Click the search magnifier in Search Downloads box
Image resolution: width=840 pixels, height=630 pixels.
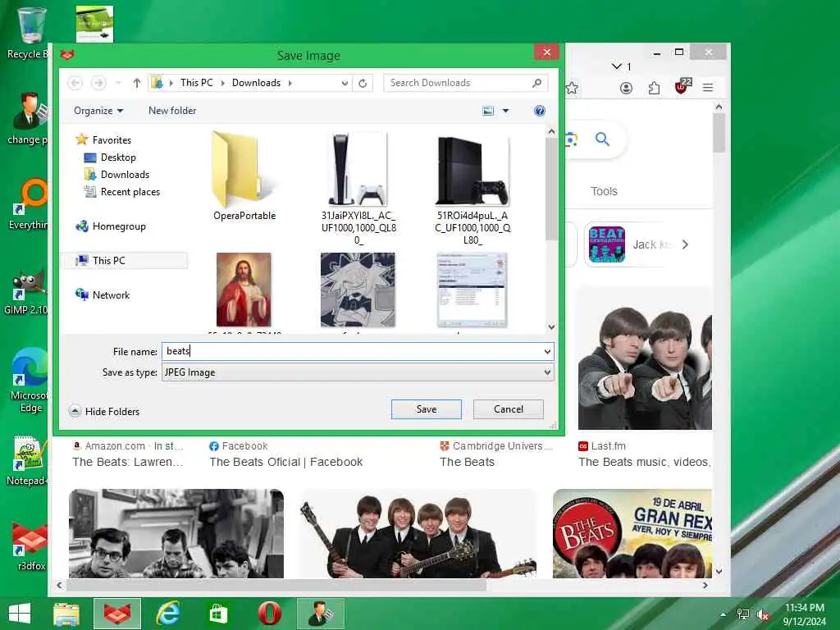pyautogui.click(x=536, y=83)
